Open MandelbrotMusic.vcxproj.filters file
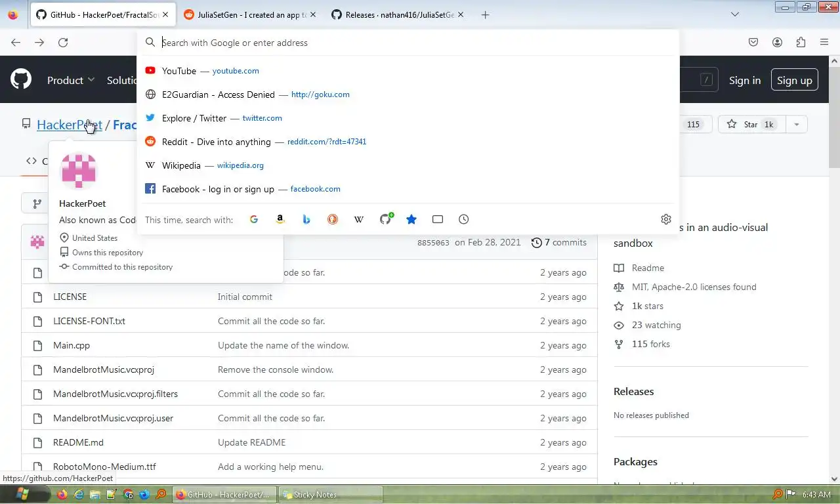Screen dimensions: 840x504 pos(115,394)
